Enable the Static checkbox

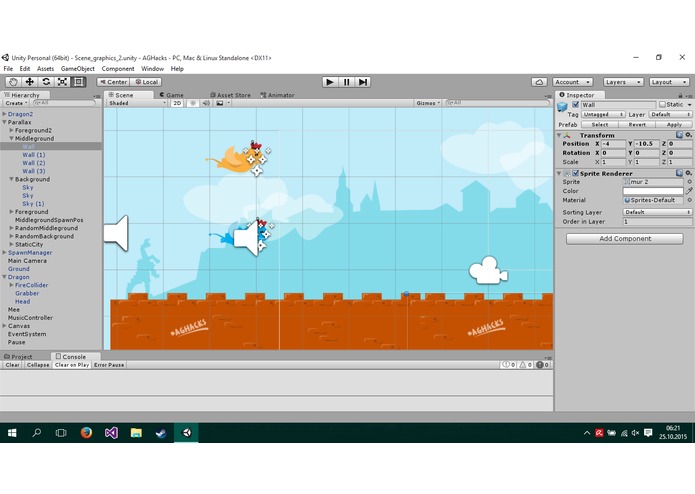coord(662,105)
